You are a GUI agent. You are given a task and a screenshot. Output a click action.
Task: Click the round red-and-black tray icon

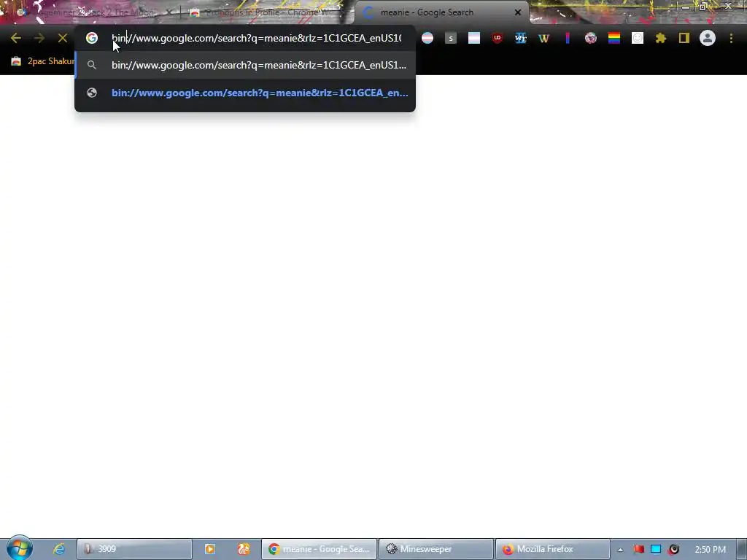click(x=673, y=549)
